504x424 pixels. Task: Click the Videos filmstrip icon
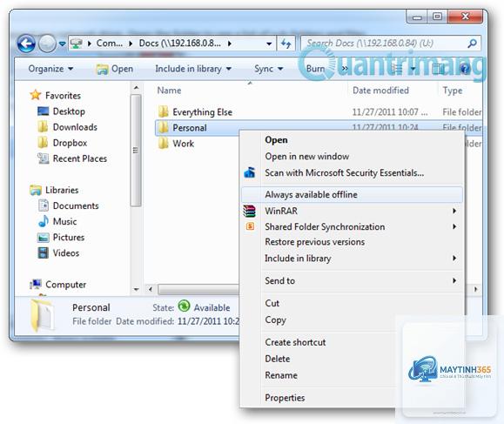coord(43,252)
